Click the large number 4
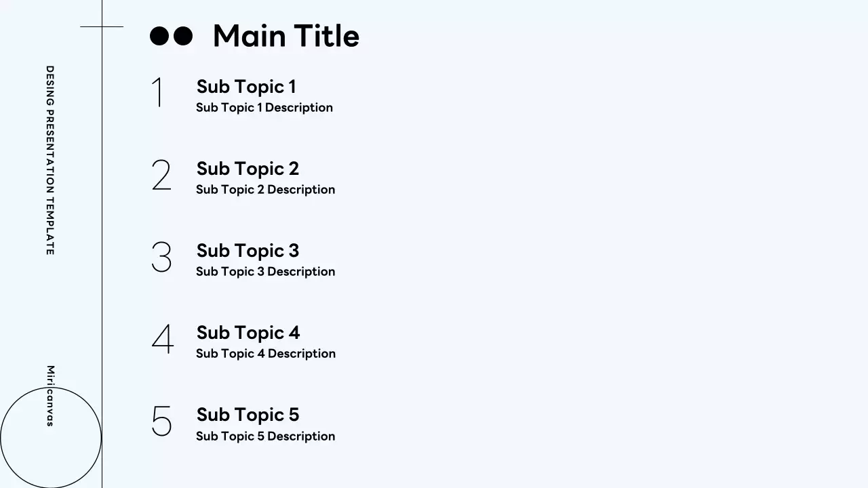Viewport: 868px width, 488px height. [x=163, y=339]
